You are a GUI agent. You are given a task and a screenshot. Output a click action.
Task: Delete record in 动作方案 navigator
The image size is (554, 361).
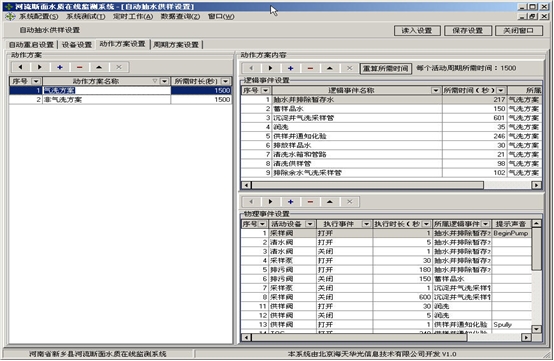click(79, 67)
